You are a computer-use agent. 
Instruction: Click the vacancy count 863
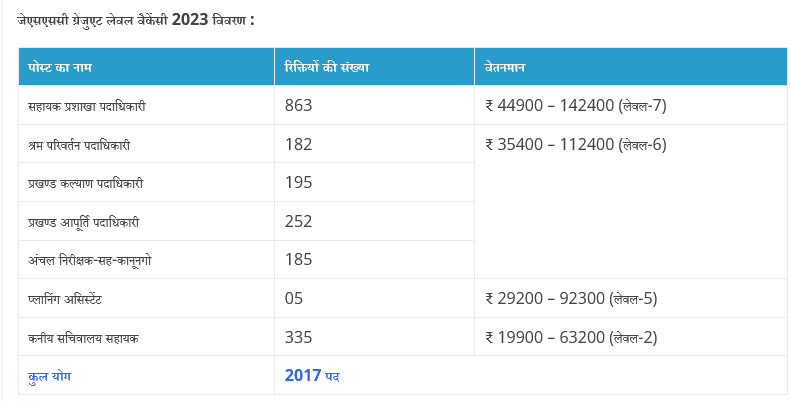point(299,105)
